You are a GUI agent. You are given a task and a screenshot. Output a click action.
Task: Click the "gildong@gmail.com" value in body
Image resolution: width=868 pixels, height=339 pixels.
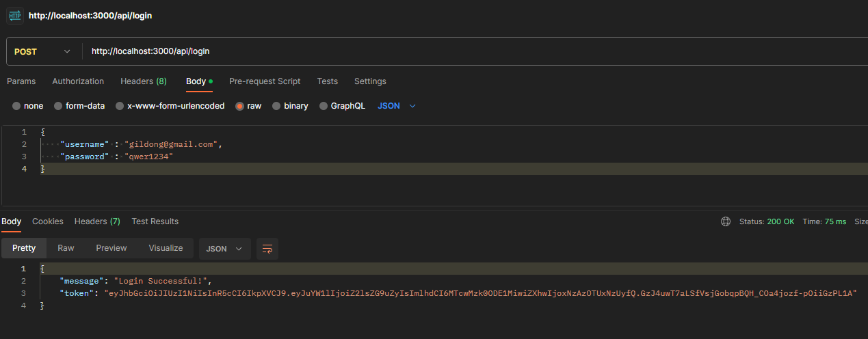pos(171,144)
